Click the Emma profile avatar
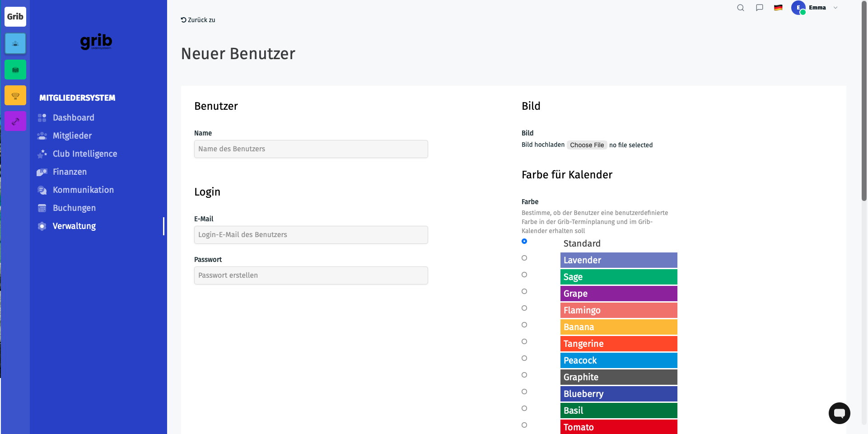868x434 pixels. [798, 8]
